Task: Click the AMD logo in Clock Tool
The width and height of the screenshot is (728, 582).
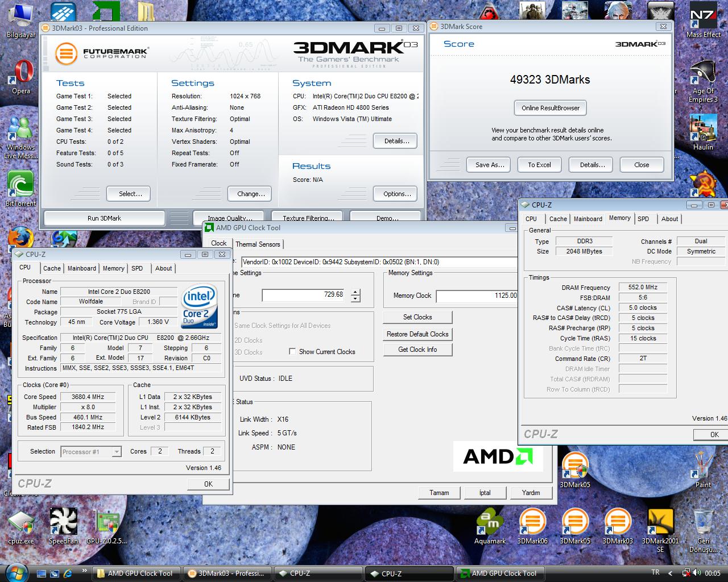Action: click(498, 456)
